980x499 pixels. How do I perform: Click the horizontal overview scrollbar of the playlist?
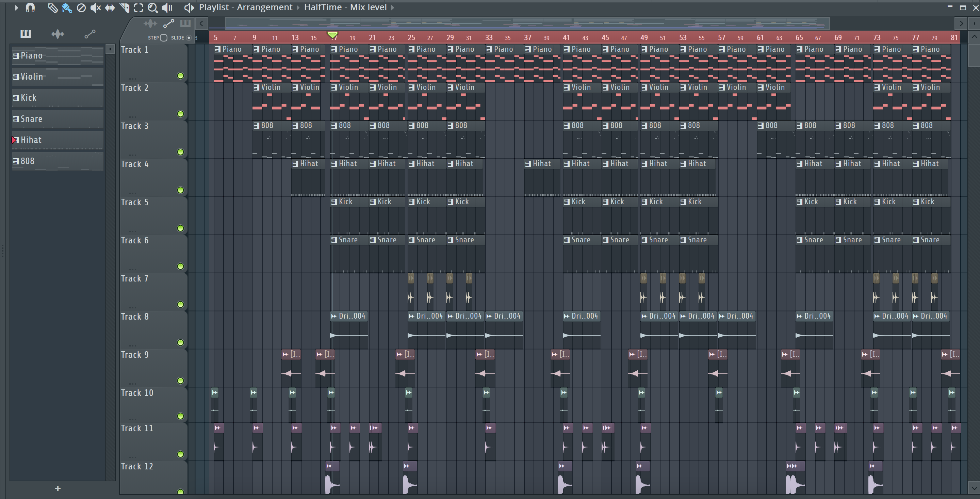(527, 23)
